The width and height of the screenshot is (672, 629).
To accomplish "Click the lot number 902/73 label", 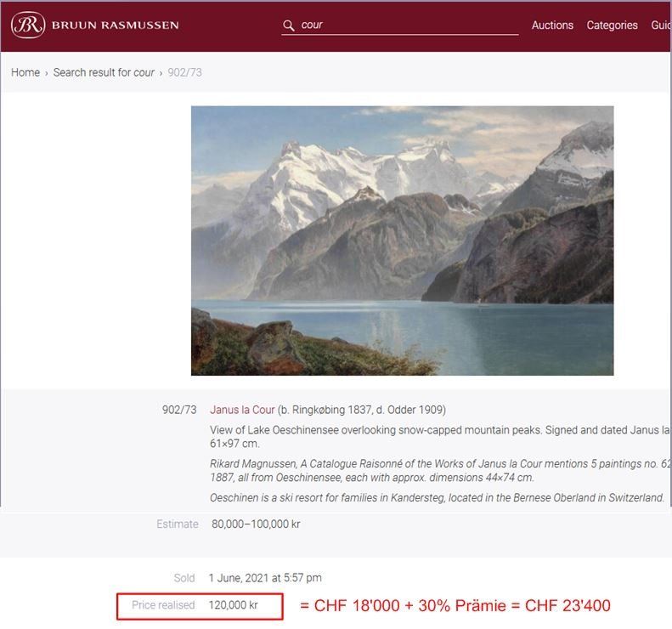I will pyautogui.click(x=179, y=410).
